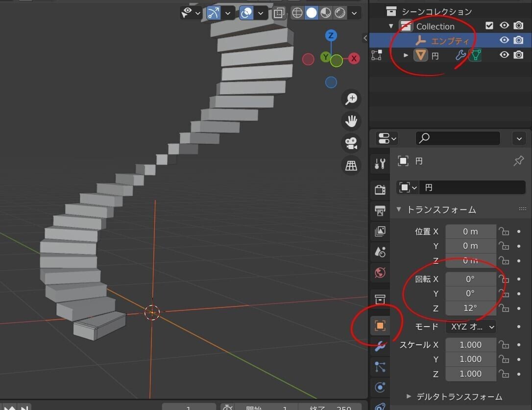532x410 pixels.
Task: Expand the viewport sidebar arrow
Action: (x=365, y=38)
